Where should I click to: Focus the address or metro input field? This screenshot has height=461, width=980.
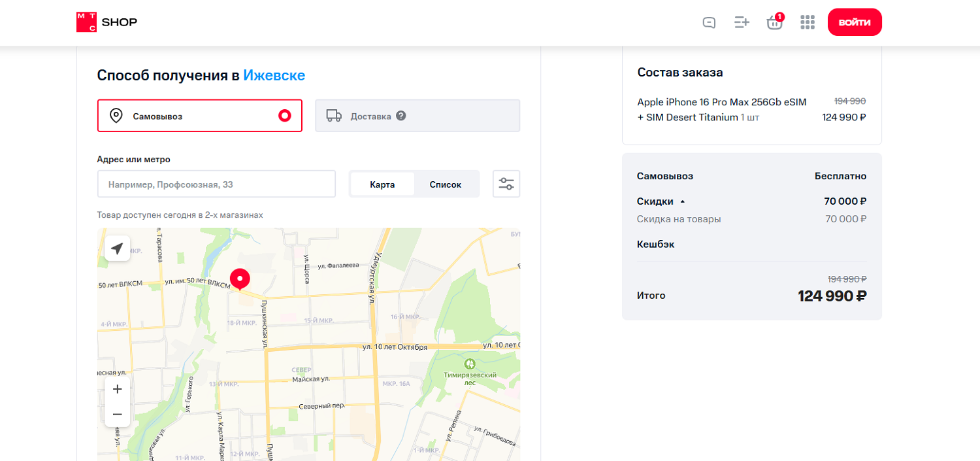point(216,184)
